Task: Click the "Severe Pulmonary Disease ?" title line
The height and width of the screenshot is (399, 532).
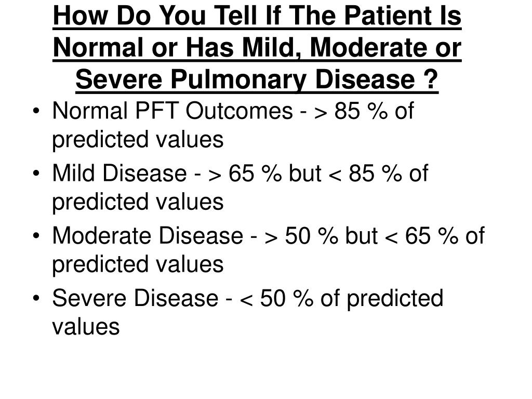Action: point(257,79)
